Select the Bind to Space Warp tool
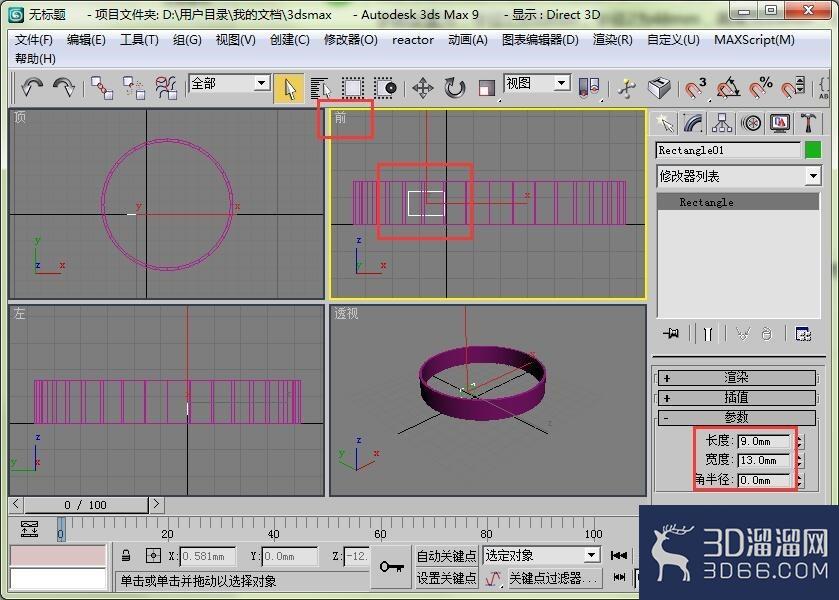This screenshot has width=839, height=600. 166,87
